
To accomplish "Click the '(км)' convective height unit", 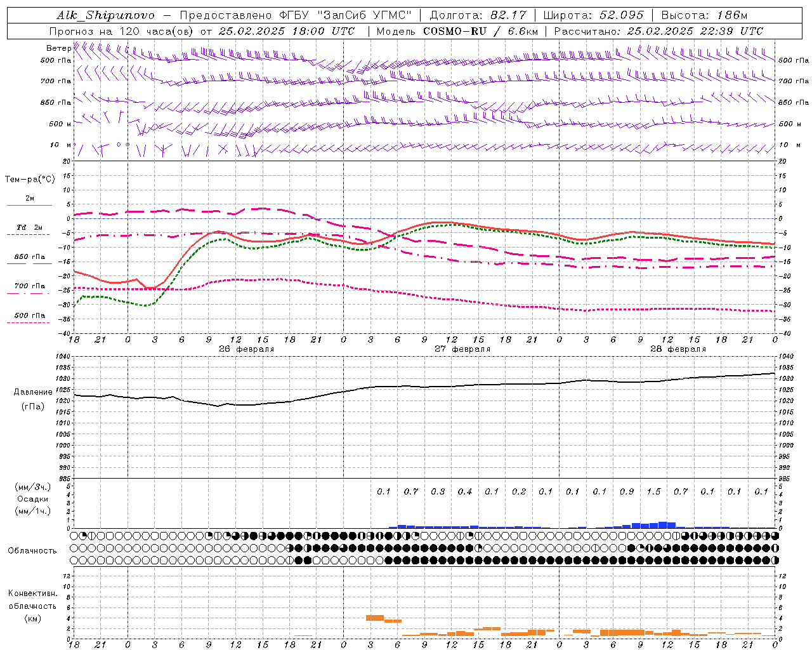I will (32, 618).
